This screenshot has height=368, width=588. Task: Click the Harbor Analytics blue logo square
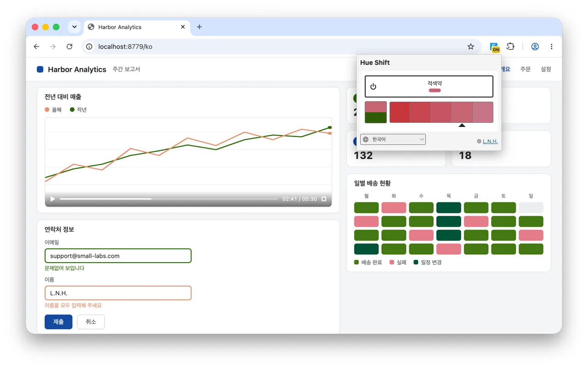point(40,69)
